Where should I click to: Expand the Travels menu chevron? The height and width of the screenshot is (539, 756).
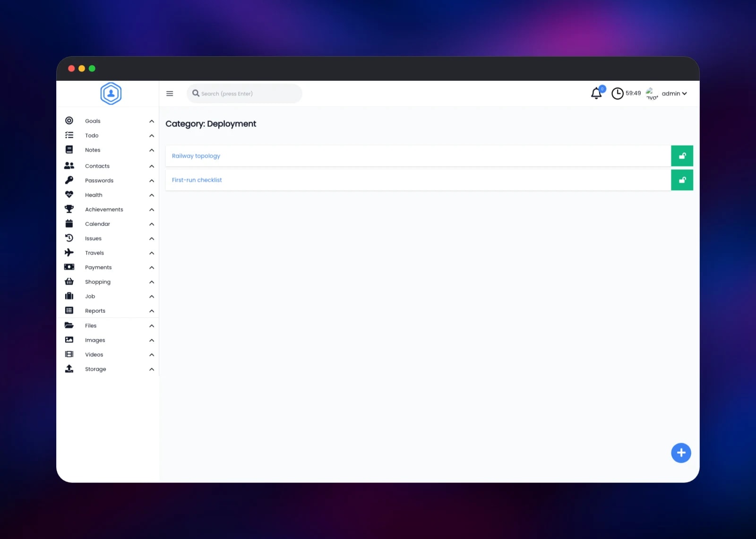click(x=152, y=253)
